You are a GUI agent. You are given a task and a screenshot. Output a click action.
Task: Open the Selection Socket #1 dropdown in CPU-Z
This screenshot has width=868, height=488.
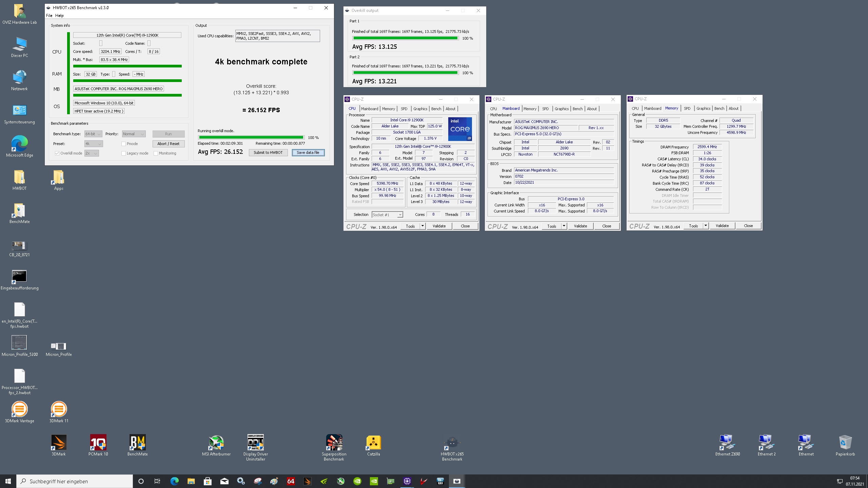tap(387, 215)
